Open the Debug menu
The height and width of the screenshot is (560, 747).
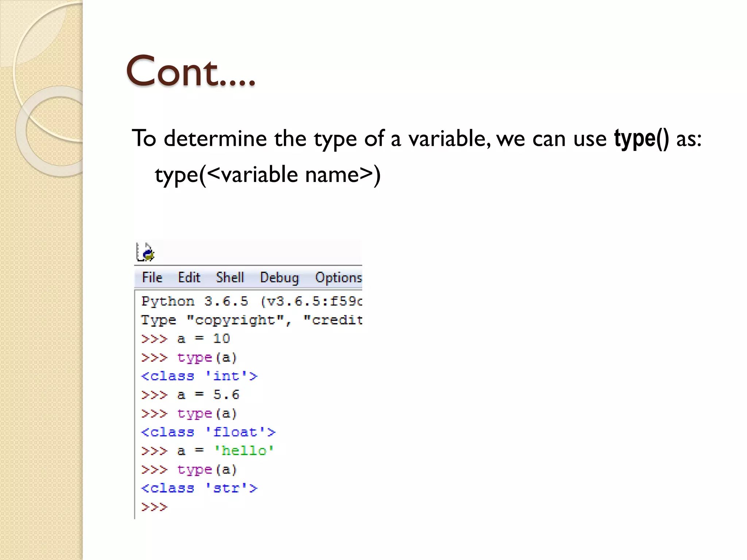[279, 278]
